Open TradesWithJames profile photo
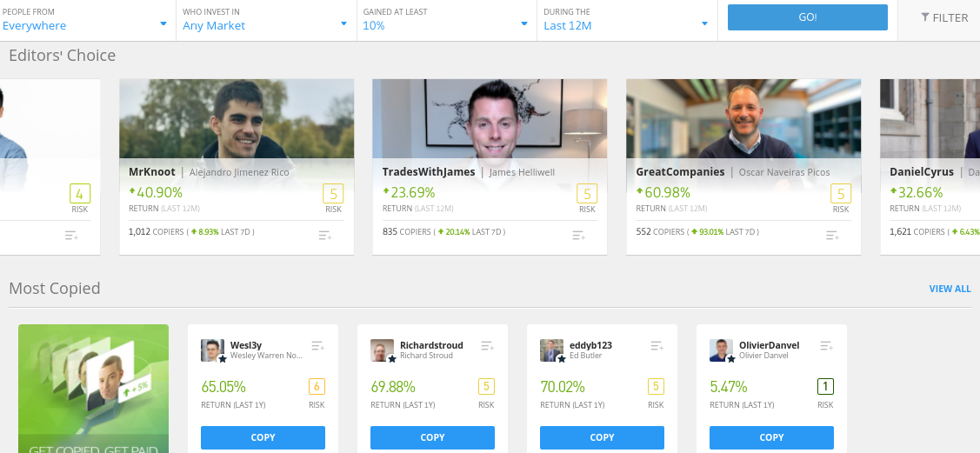The width and height of the screenshot is (980, 453). tap(490, 119)
